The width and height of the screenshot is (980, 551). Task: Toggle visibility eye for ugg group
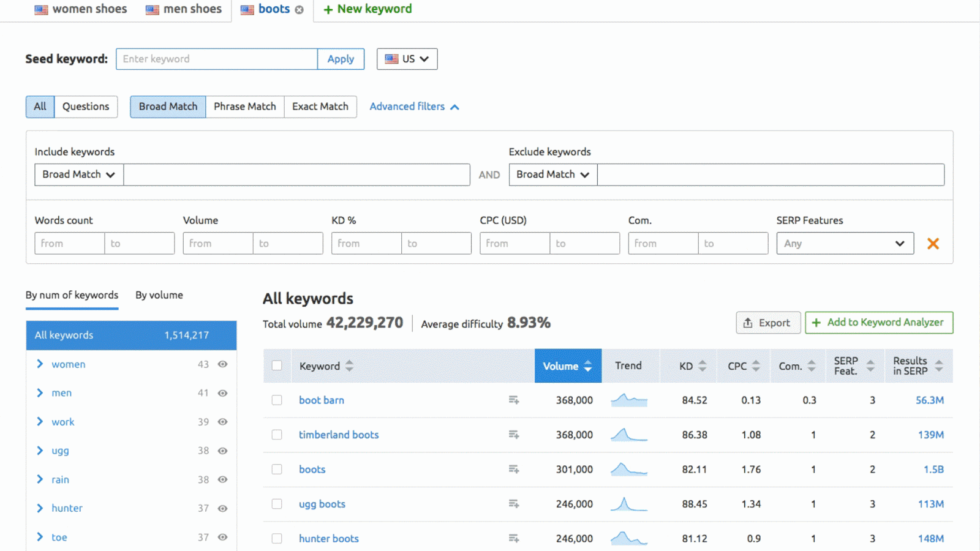223,451
